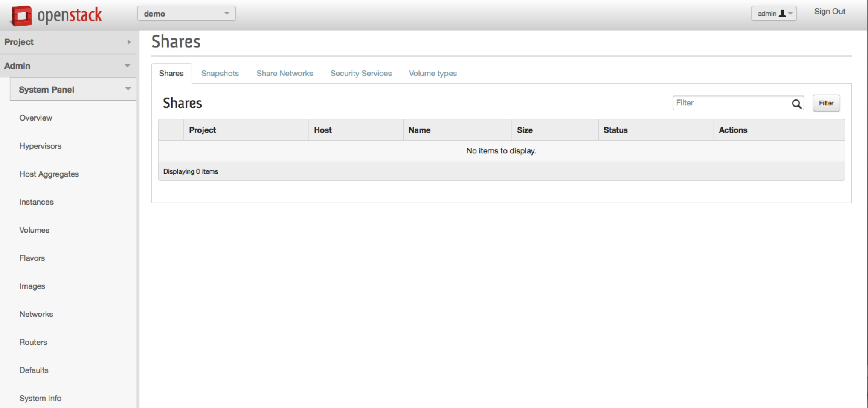Switch to the Snapshots tab
The width and height of the screenshot is (868, 408).
[x=220, y=73]
